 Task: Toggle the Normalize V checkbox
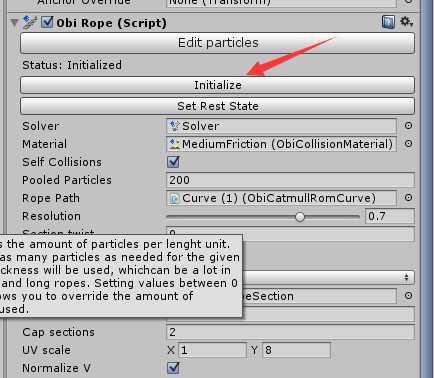[173, 368]
